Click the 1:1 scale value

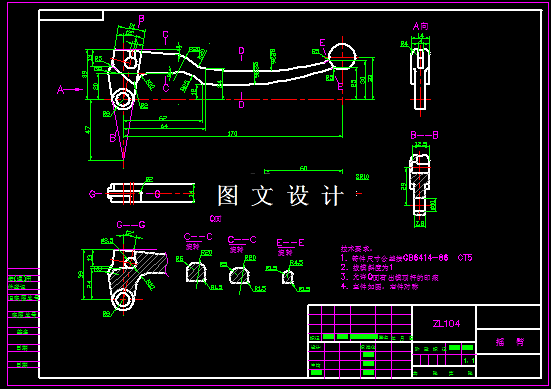[x=469, y=361]
